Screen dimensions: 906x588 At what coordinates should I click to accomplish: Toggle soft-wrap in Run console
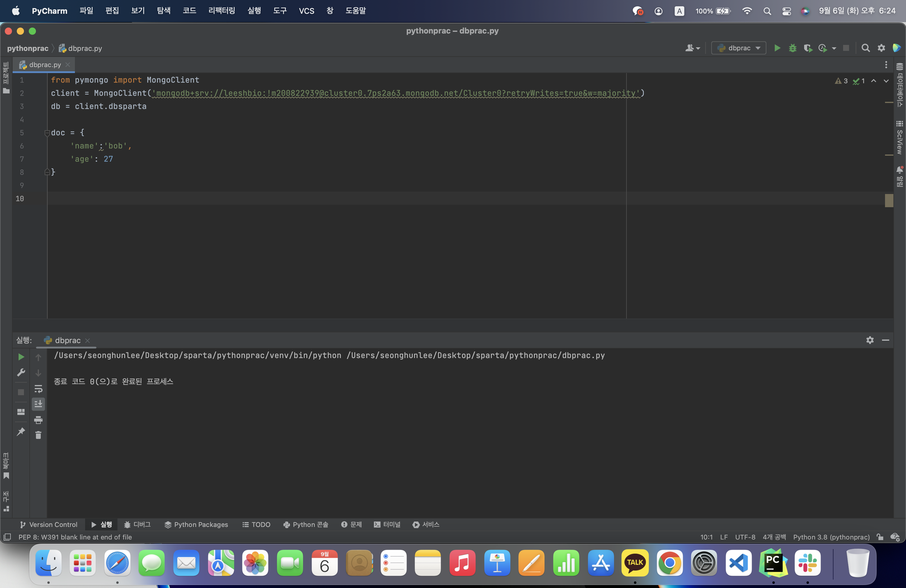pos(38,389)
